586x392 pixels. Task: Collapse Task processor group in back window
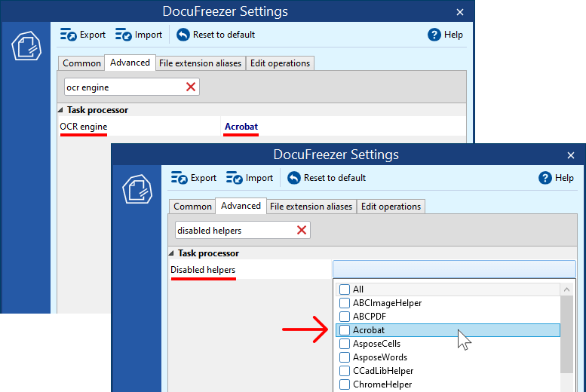pos(60,110)
